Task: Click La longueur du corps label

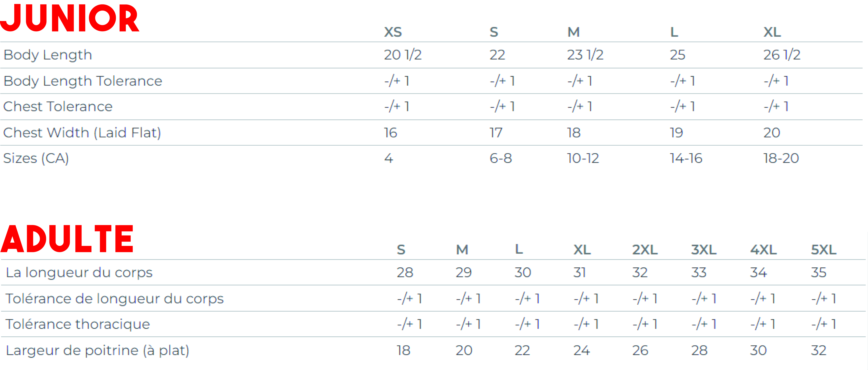Action: tap(79, 272)
